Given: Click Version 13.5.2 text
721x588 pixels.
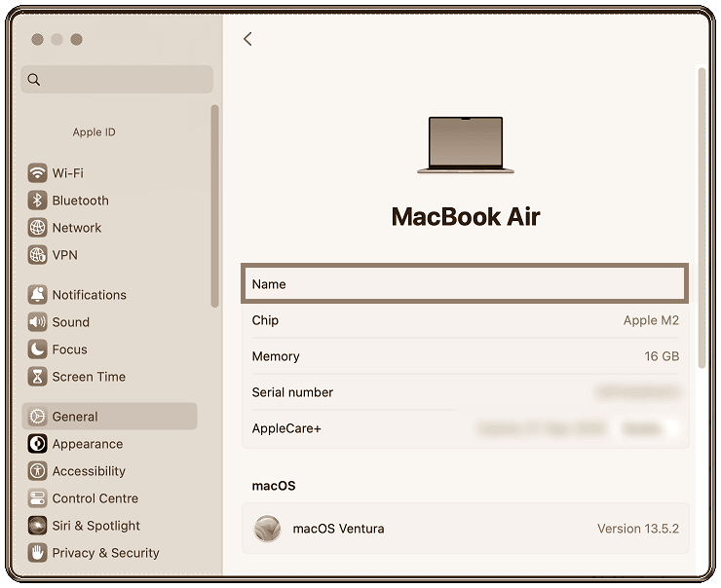Looking at the screenshot, I should tap(638, 529).
